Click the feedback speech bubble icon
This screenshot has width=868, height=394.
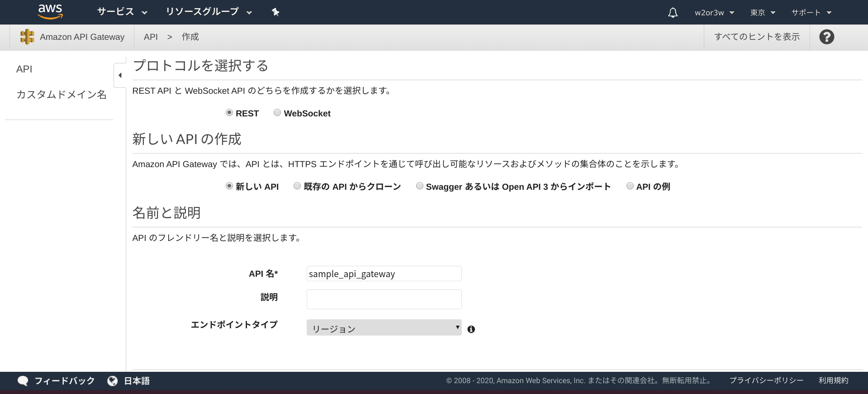click(23, 381)
